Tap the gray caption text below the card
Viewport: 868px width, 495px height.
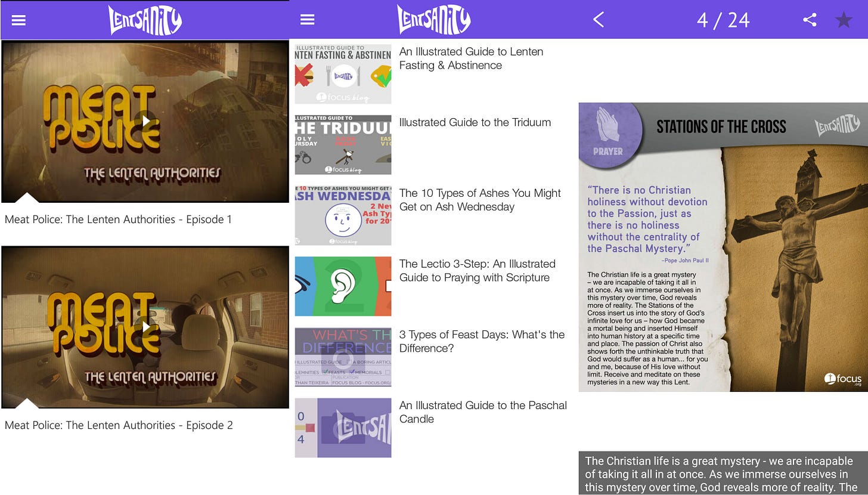(x=723, y=474)
